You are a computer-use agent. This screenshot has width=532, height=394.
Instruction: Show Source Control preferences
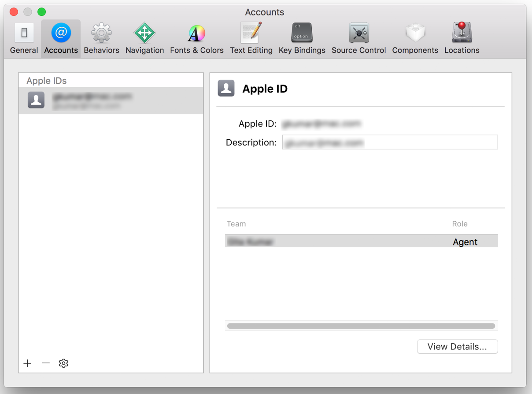tap(358, 39)
